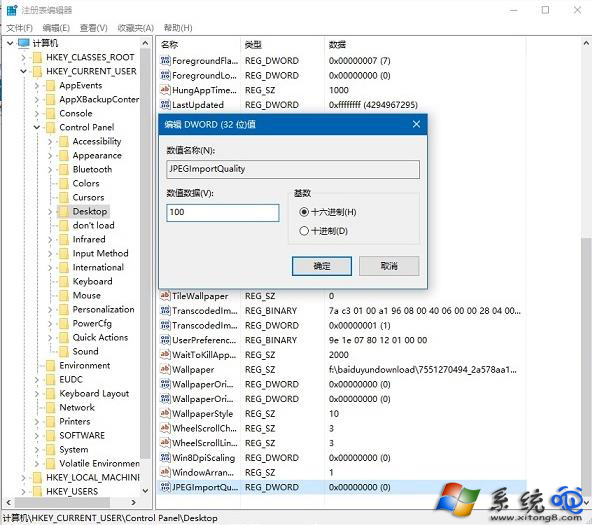The width and height of the screenshot is (592, 525).
Task: Click the Computer root node icon
Action: (x=23, y=43)
